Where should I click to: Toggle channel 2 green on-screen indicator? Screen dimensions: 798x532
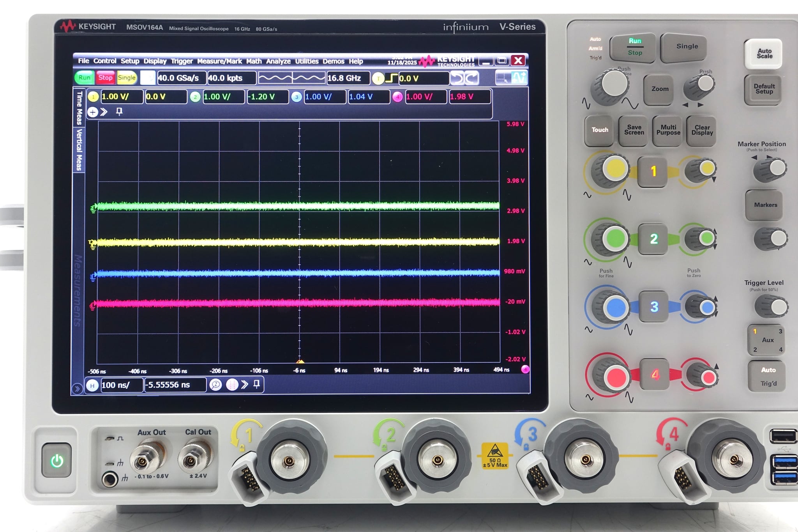tap(195, 97)
